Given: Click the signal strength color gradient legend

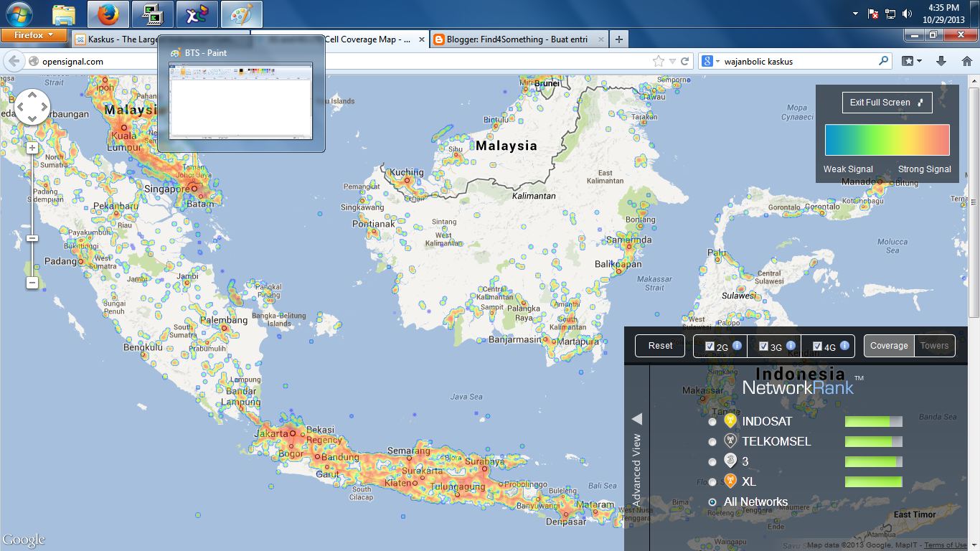Looking at the screenshot, I should (x=887, y=140).
